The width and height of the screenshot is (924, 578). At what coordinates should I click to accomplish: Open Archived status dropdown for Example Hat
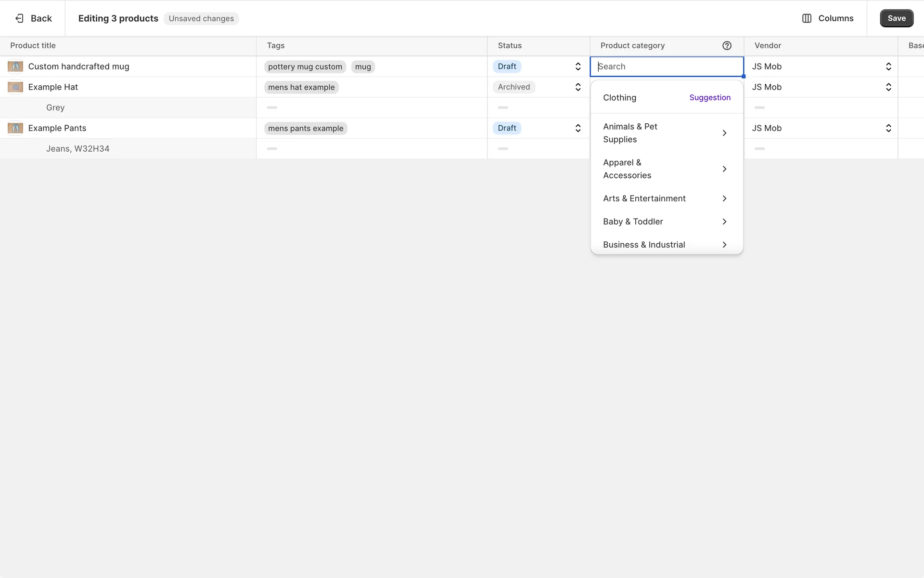tap(577, 87)
